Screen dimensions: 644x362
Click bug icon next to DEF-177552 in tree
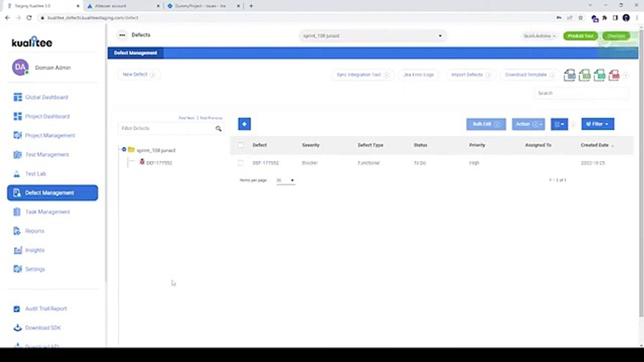coord(142,162)
